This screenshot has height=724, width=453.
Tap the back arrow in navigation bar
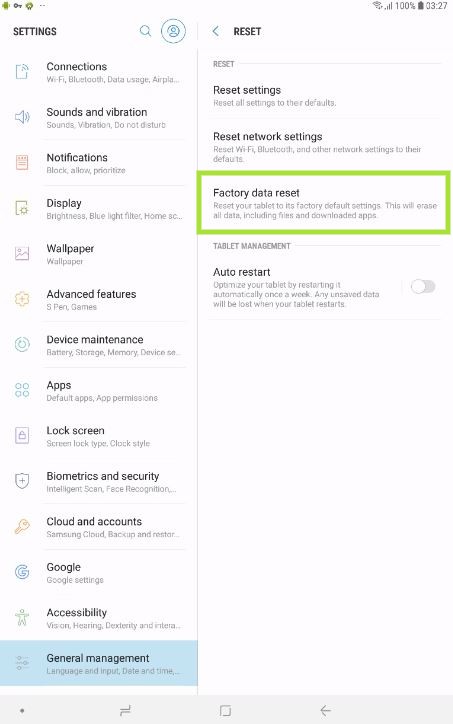point(326,710)
